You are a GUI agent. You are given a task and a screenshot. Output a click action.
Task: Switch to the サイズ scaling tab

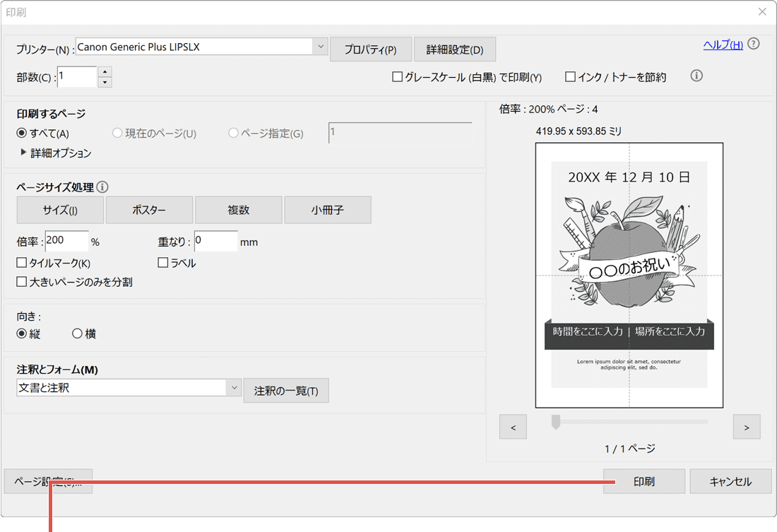[59, 210]
